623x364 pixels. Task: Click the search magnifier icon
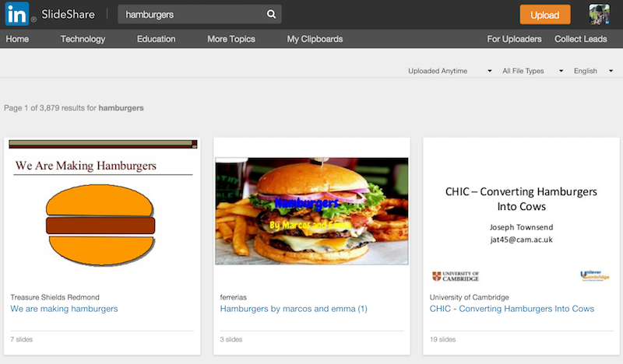coord(271,14)
